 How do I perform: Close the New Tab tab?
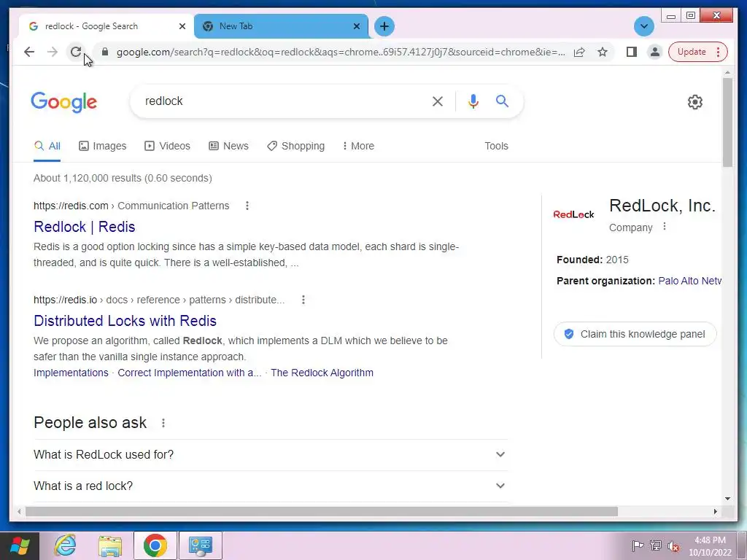[356, 26]
